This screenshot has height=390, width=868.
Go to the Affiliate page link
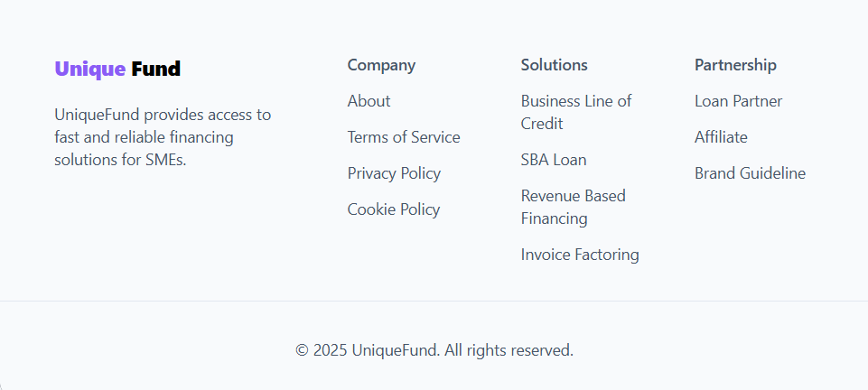(x=721, y=137)
